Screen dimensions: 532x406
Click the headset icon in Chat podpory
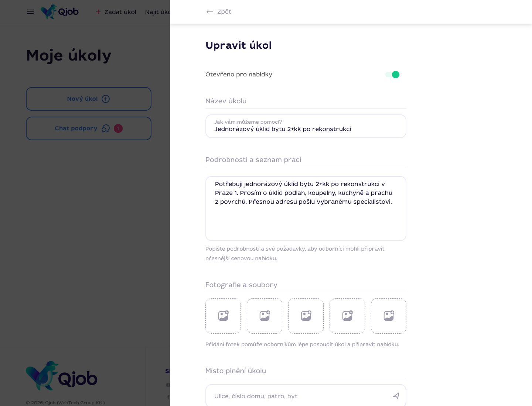[x=106, y=128]
